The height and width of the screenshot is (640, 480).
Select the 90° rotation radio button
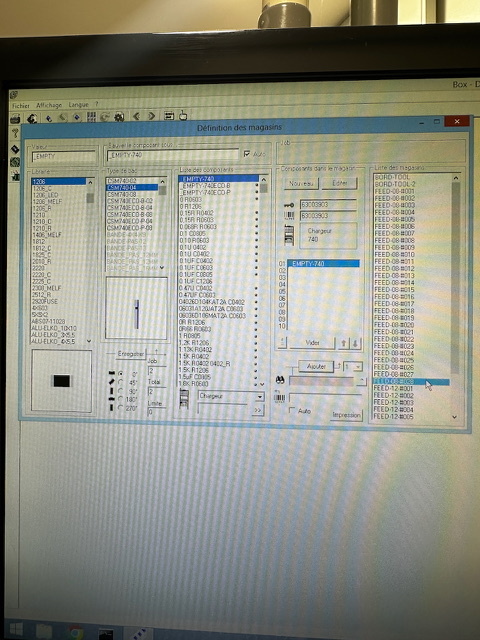point(120,391)
